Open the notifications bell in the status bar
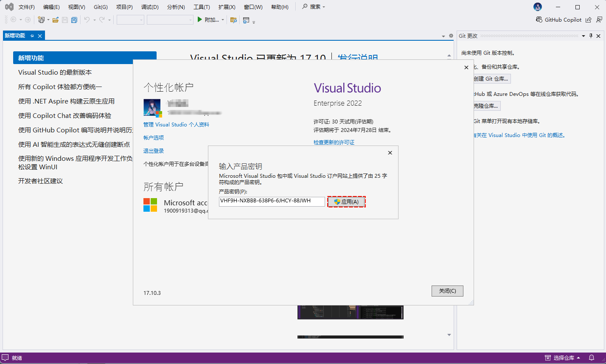 (592, 358)
